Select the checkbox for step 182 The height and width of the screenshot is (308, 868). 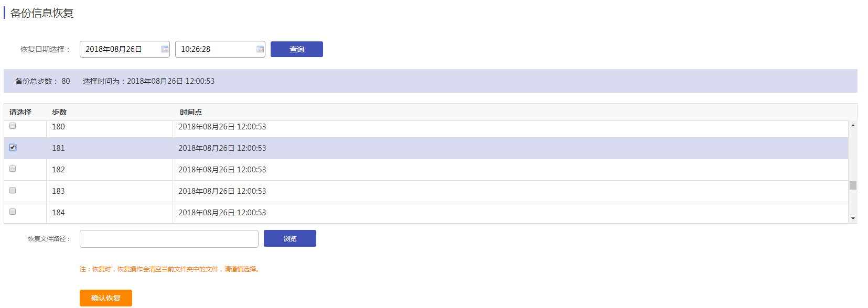(13, 169)
